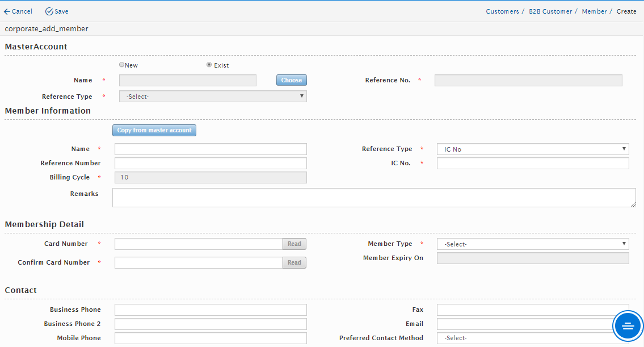Open the floating blue menu button
This screenshot has height=347, width=644.
pyautogui.click(x=628, y=326)
